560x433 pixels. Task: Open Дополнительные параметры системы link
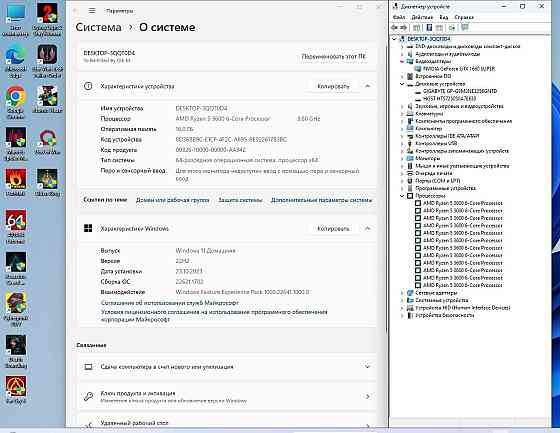click(321, 200)
